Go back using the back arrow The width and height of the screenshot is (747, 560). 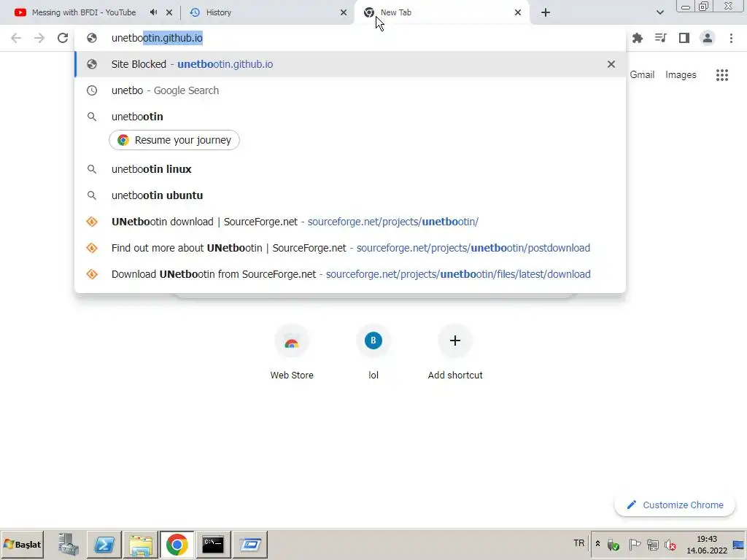(16, 38)
